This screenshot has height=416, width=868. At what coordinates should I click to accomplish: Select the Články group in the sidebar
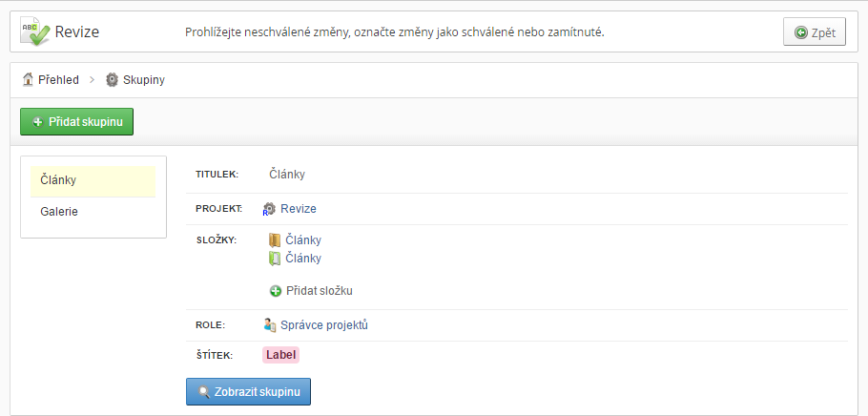(93, 181)
